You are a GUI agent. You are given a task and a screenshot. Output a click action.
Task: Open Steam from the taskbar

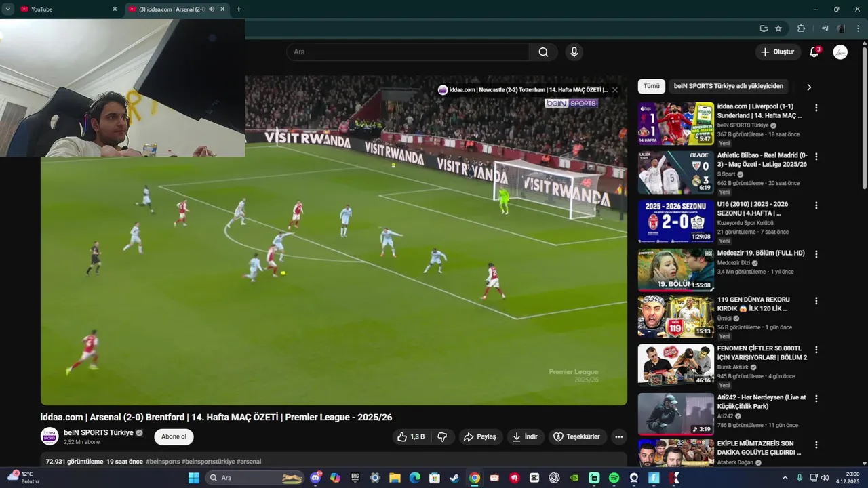coord(454,478)
